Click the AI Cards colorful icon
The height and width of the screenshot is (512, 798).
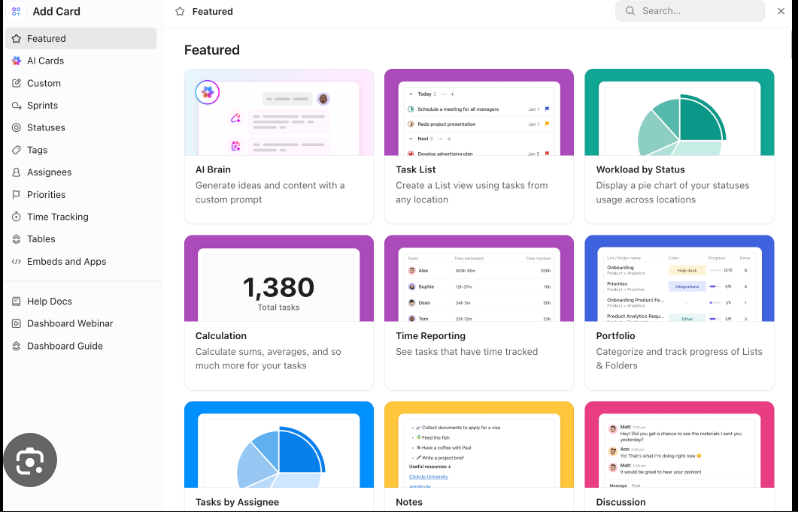pyautogui.click(x=16, y=61)
